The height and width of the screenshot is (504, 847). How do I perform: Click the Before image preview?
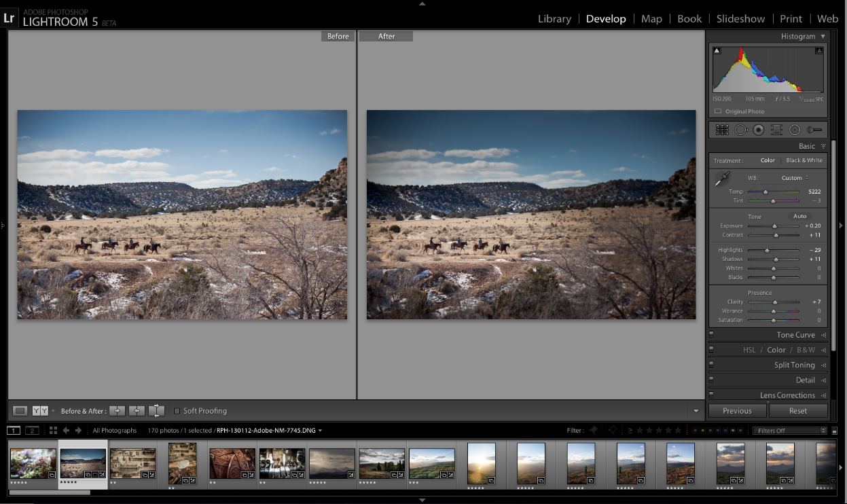(182, 215)
